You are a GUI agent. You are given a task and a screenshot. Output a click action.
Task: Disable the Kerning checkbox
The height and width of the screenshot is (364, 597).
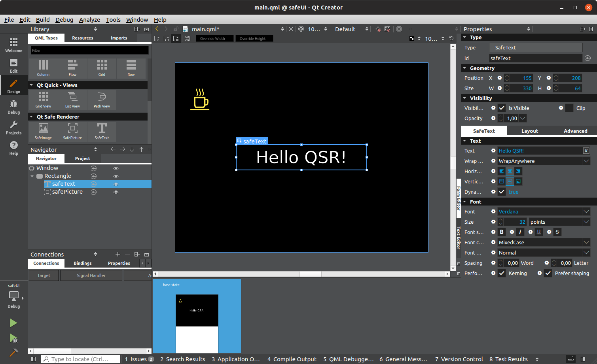[502, 273]
